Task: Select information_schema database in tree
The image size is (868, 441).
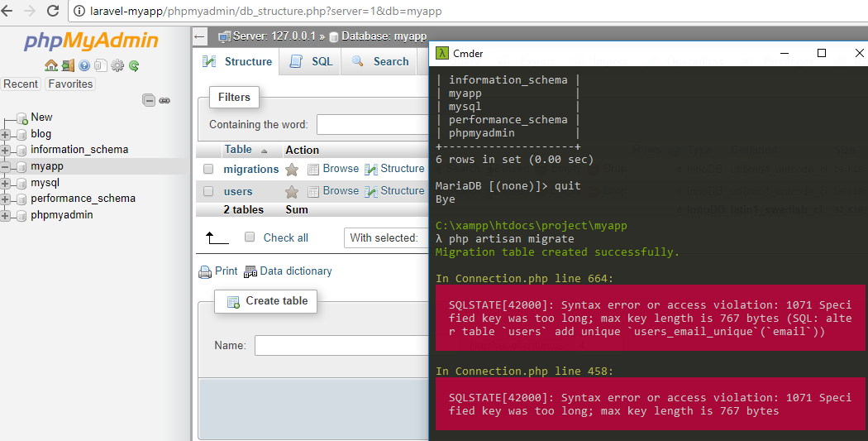Action: point(79,150)
